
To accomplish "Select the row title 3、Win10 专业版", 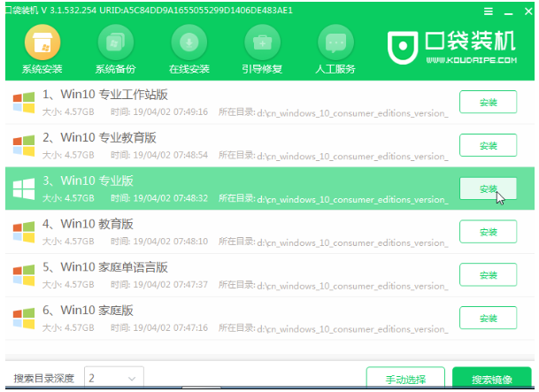I will pos(88,181).
